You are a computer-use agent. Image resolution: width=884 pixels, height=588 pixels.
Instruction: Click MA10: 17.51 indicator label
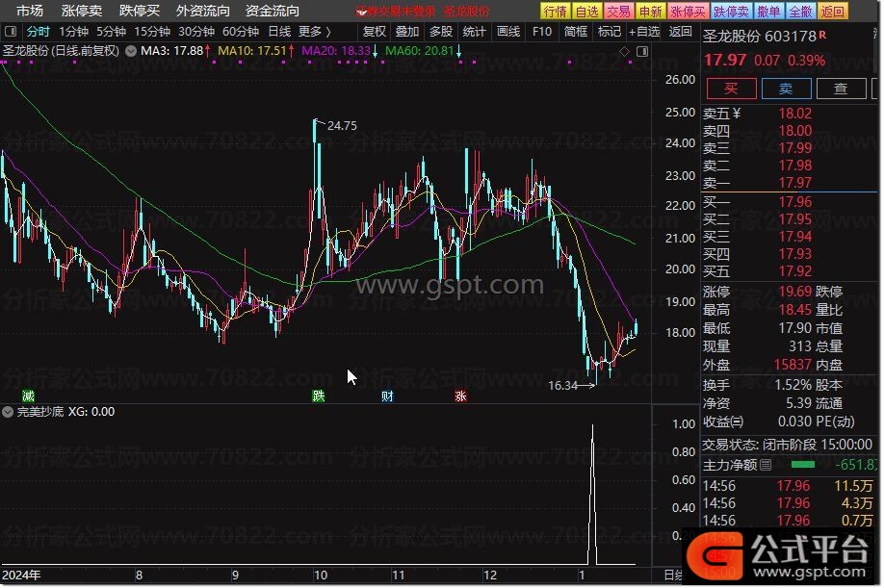coord(252,51)
